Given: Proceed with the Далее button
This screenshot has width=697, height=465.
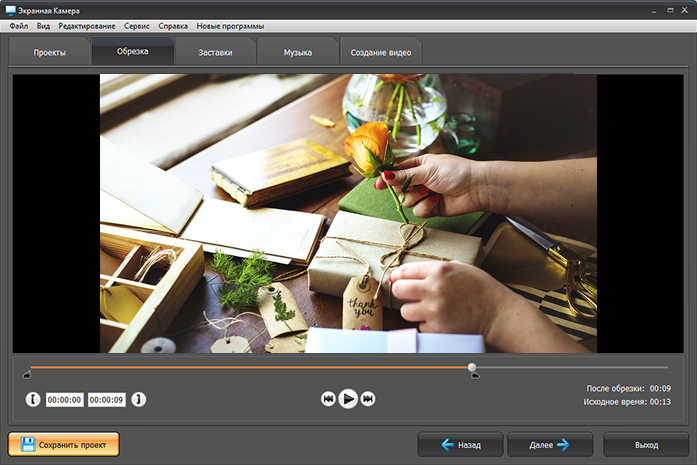Looking at the screenshot, I should [549, 444].
